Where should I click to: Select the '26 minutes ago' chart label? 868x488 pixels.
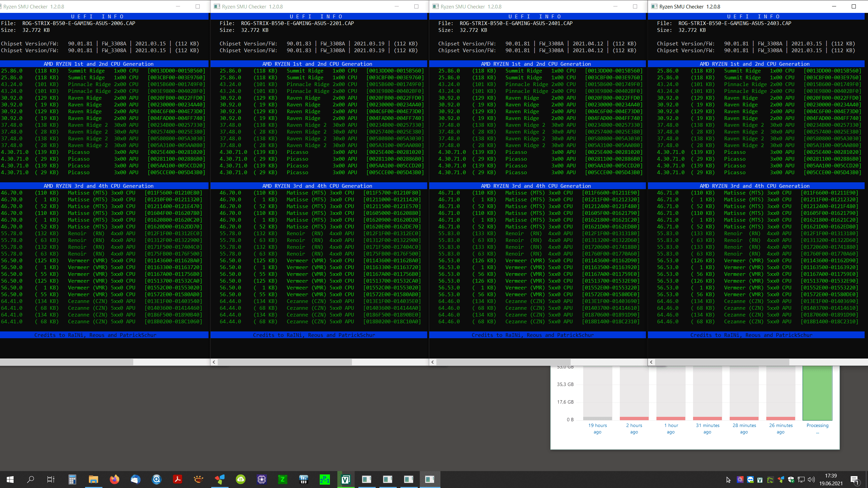[781, 429]
